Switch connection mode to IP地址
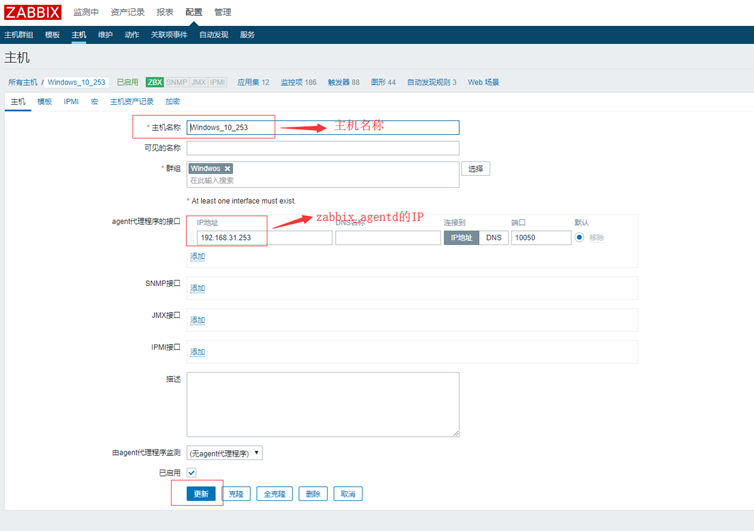 [x=461, y=238]
